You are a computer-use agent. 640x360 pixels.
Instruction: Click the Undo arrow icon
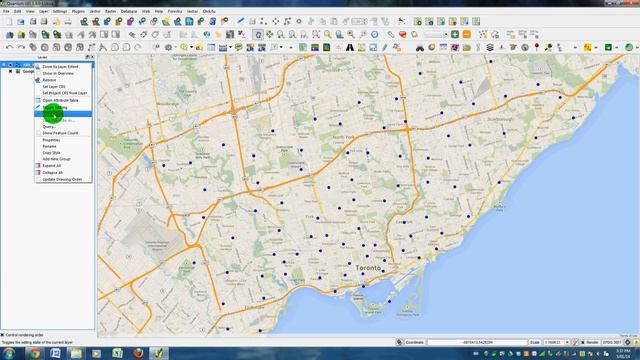[x=9, y=48]
